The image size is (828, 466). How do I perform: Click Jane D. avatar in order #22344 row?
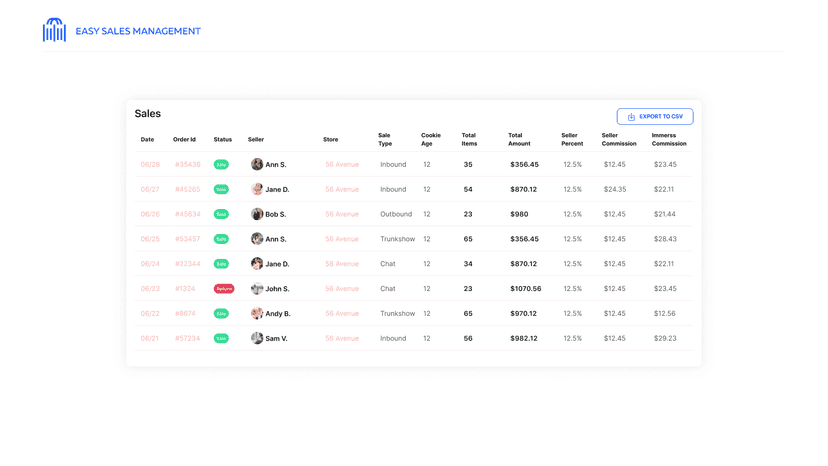click(x=257, y=264)
